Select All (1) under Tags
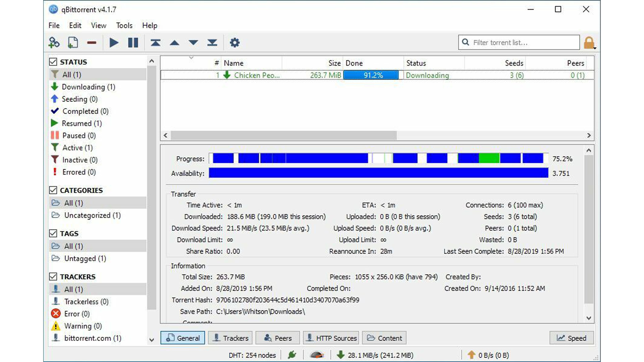This screenshot has height=362, width=644. (98, 246)
